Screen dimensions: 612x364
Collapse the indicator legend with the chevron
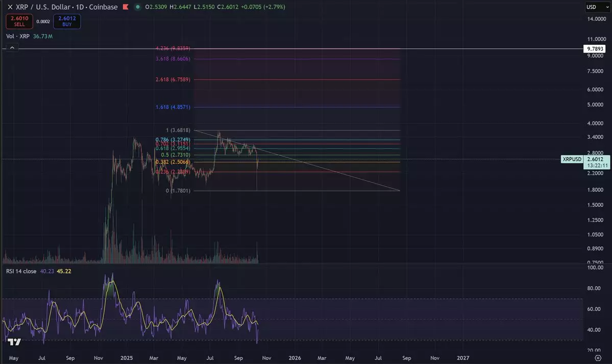[x=12, y=47]
